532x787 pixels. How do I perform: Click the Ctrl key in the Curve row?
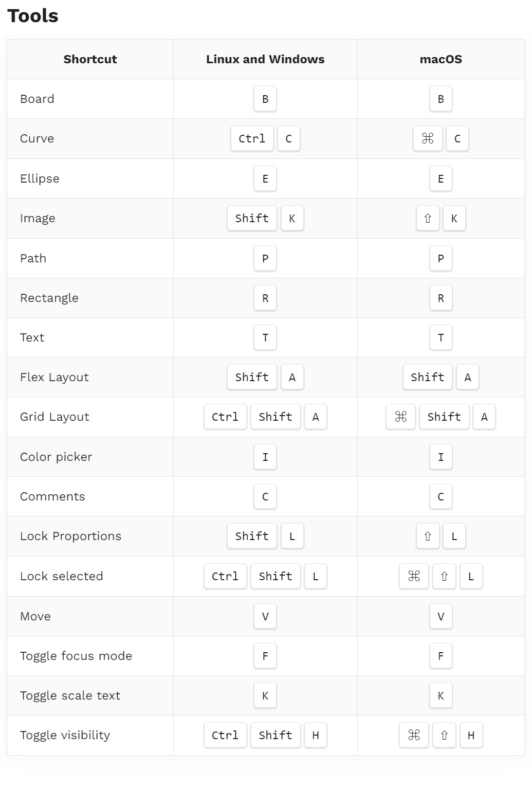[252, 138]
